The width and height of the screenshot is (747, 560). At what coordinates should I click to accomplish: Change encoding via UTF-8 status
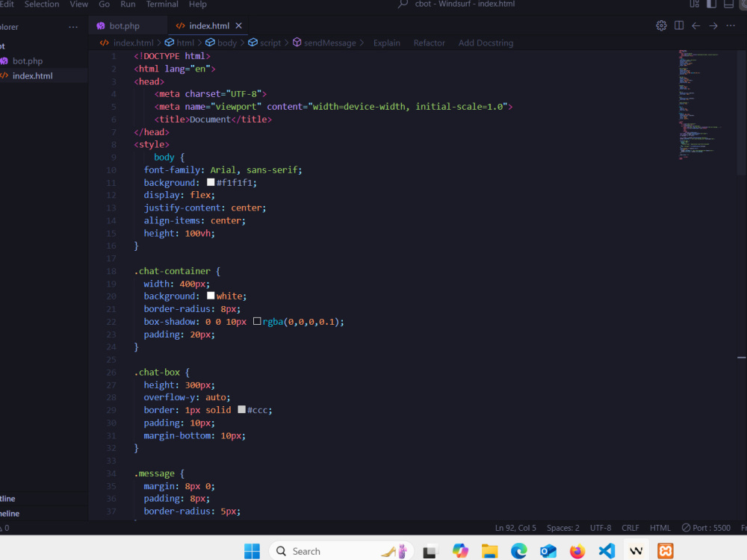(x=601, y=528)
